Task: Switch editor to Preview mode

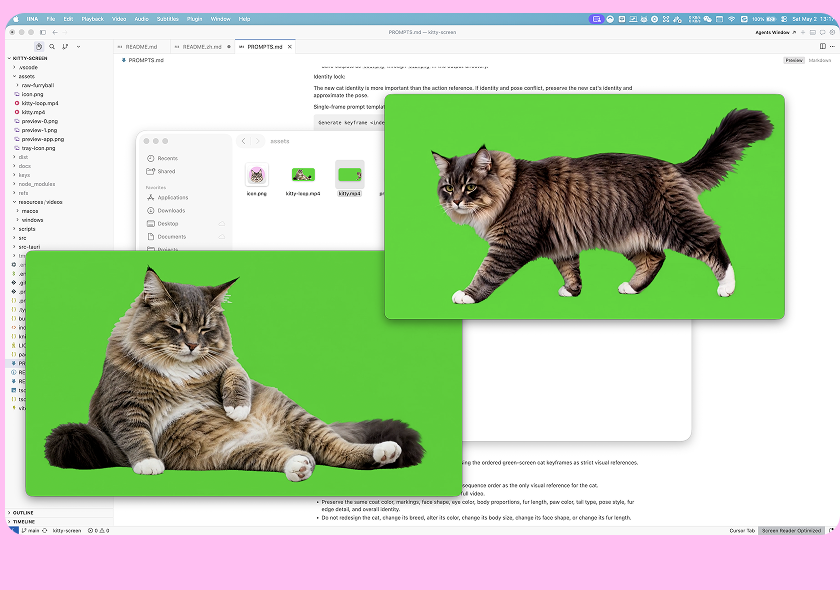Action: pyautogui.click(x=794, y=61)
